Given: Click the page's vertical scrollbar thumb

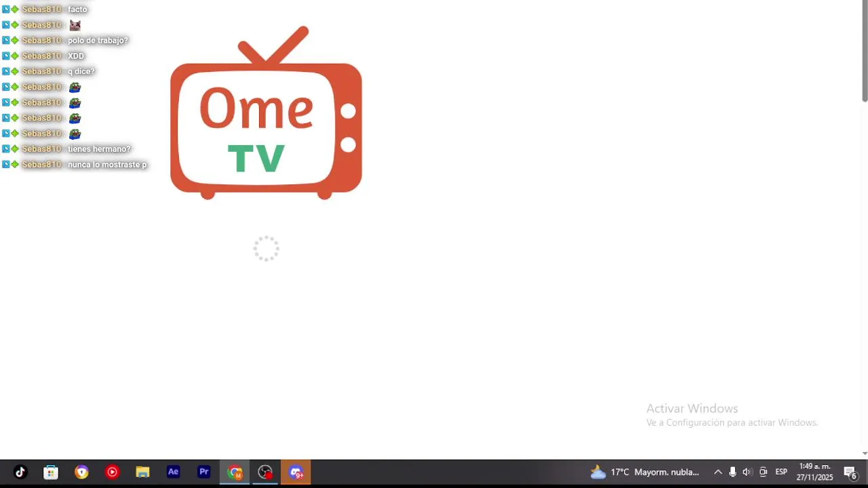Looking at the screenshot, I should [x=865, y=52].
